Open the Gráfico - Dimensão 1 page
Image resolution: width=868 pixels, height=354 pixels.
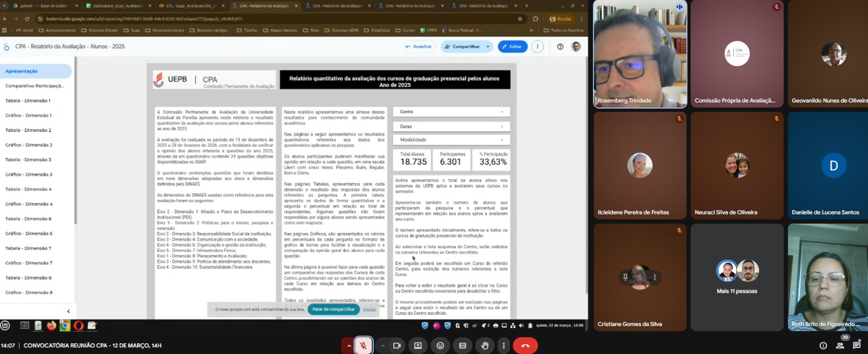(x=28, y=115)
